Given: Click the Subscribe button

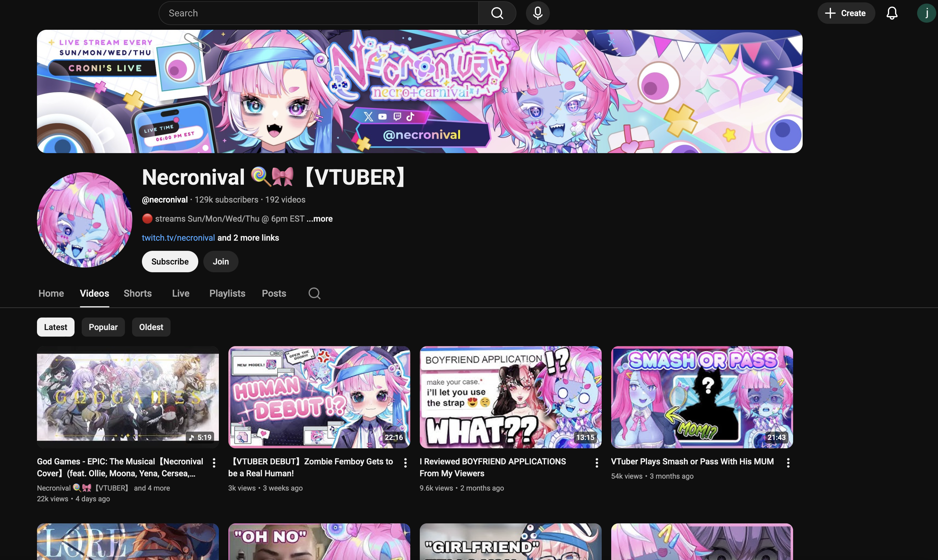Looking at the screenshot, I should pyautogui.click(x=170, y=262).
